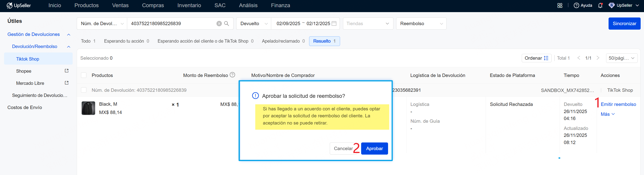Click Núm. de Devolución: 4037522180985226839 text
The width and height of the screenshot is (644, 175).
tap(139, 90)
